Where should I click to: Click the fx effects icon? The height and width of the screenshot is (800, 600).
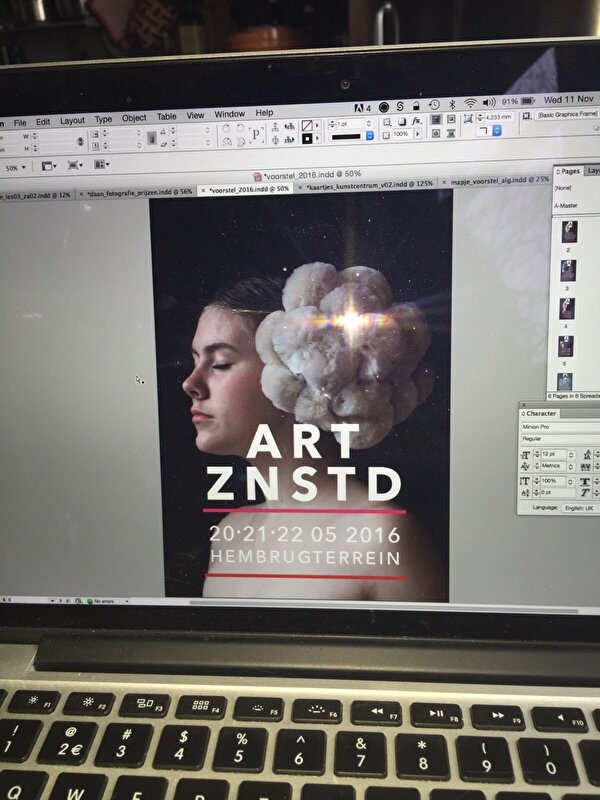pyautogui.click(x=416, y=121)
